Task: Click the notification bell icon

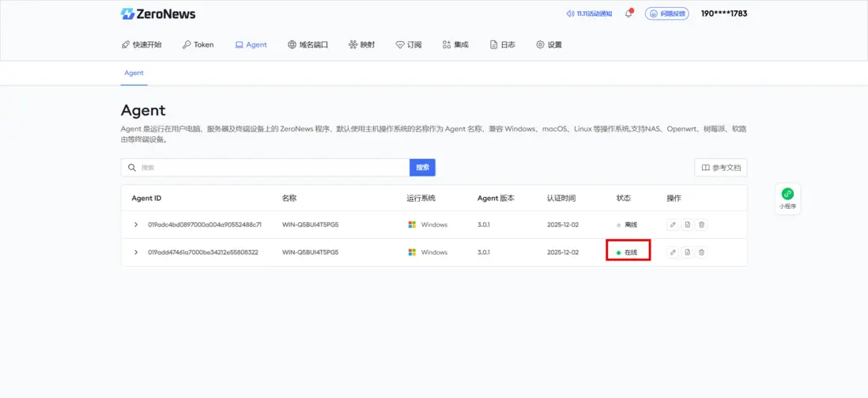Action: (x=628, y=13)
